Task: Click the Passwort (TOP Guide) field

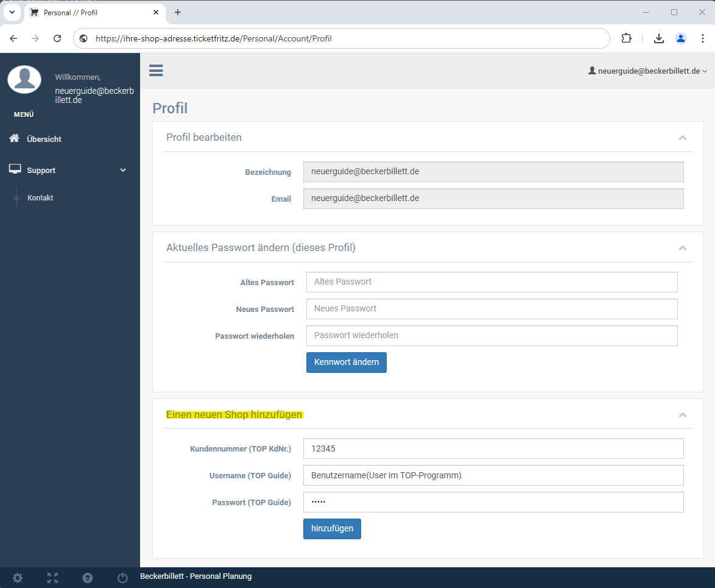Action: click(x=493, y=502)
